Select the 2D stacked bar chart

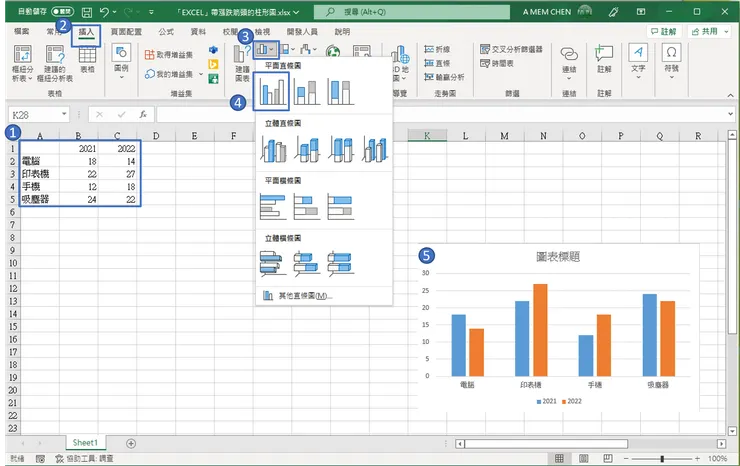[306, 207]
